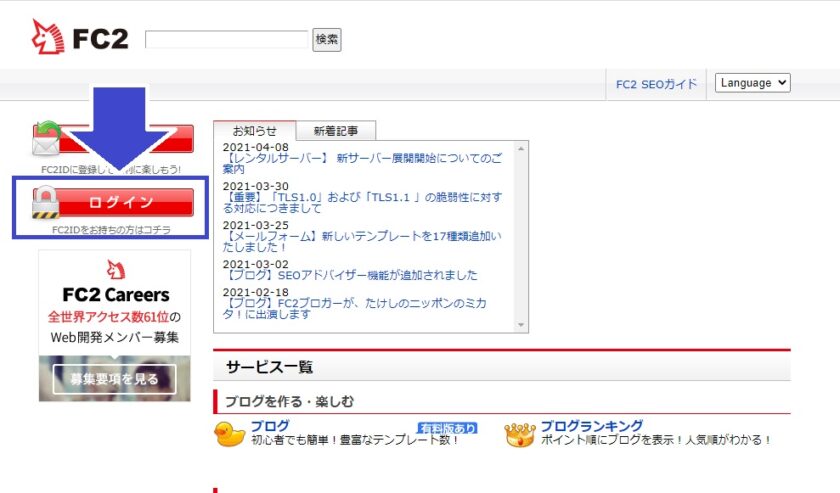This screenshot has height=493, width=840.
Task: Click the padlock icon on login button
Action: click(46, 203)
